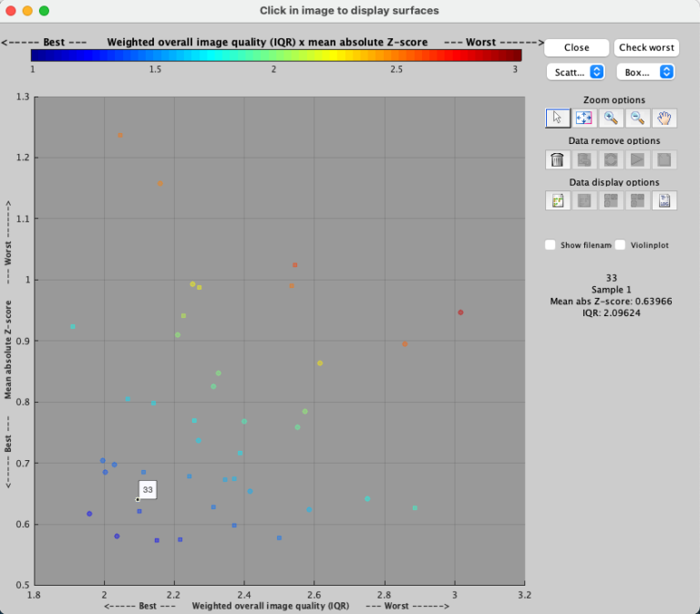Viewport: 700px width, 614px height.
Task: Activate the zoom in magnifier
Action: tap(612, 118)
